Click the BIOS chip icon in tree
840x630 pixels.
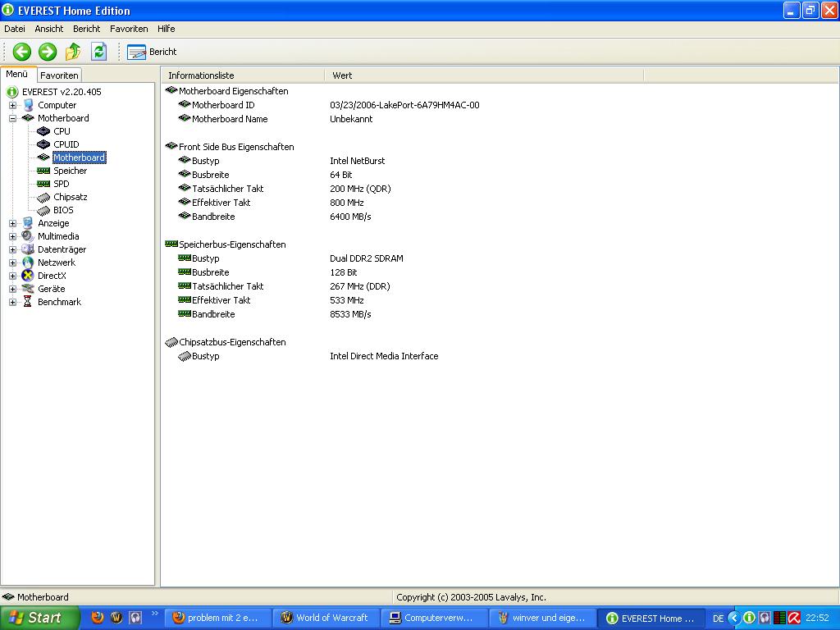[x=43, y=211]
